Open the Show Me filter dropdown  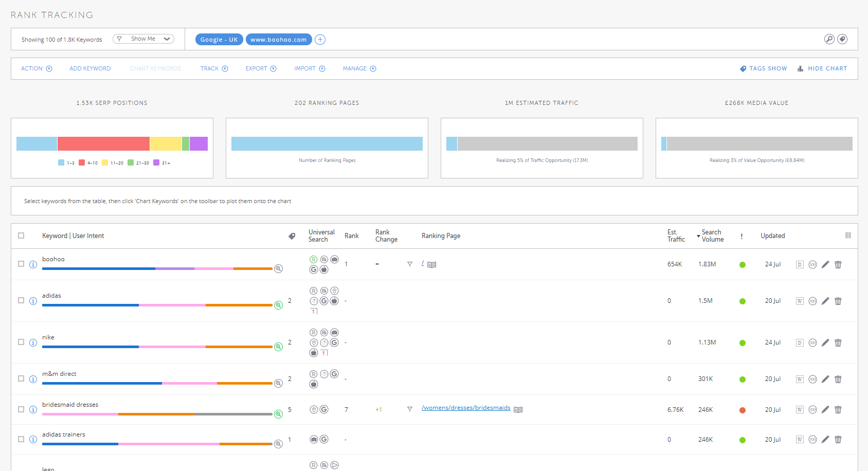coord(143,39)
